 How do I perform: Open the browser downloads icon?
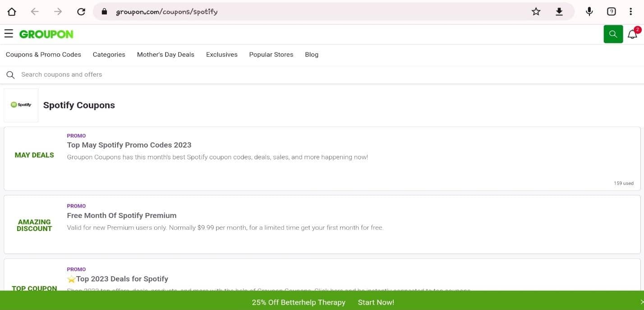coord(559,11)
